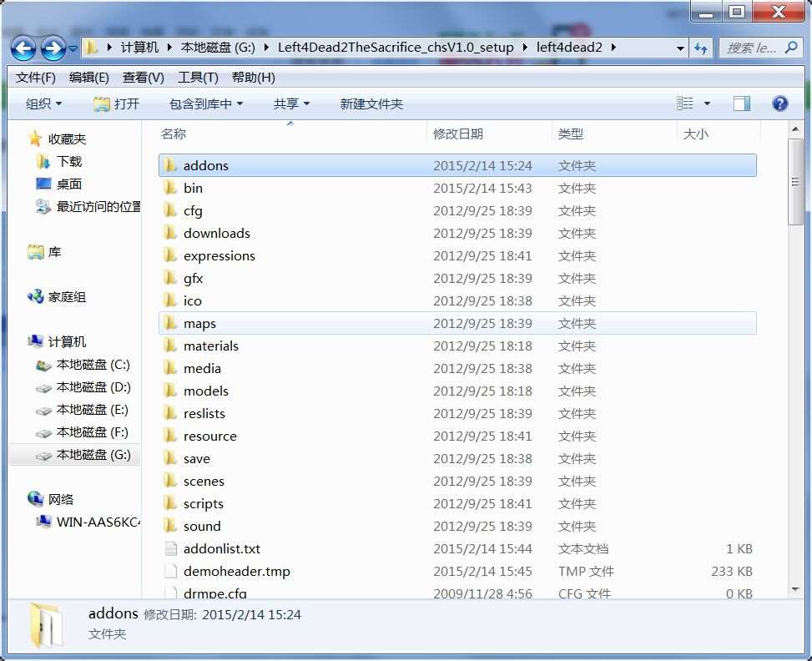Open the 组织 dropdown

[x=44, y=103]
